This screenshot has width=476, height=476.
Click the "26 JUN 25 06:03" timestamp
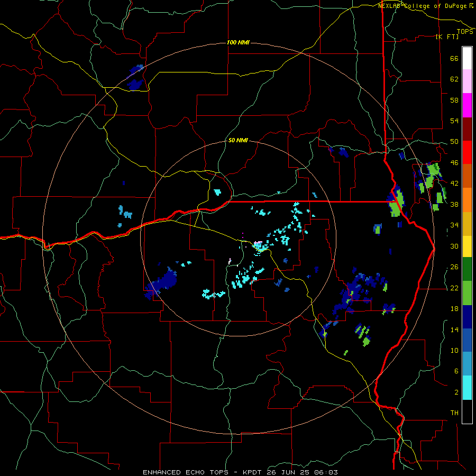[x=303, y=472]
